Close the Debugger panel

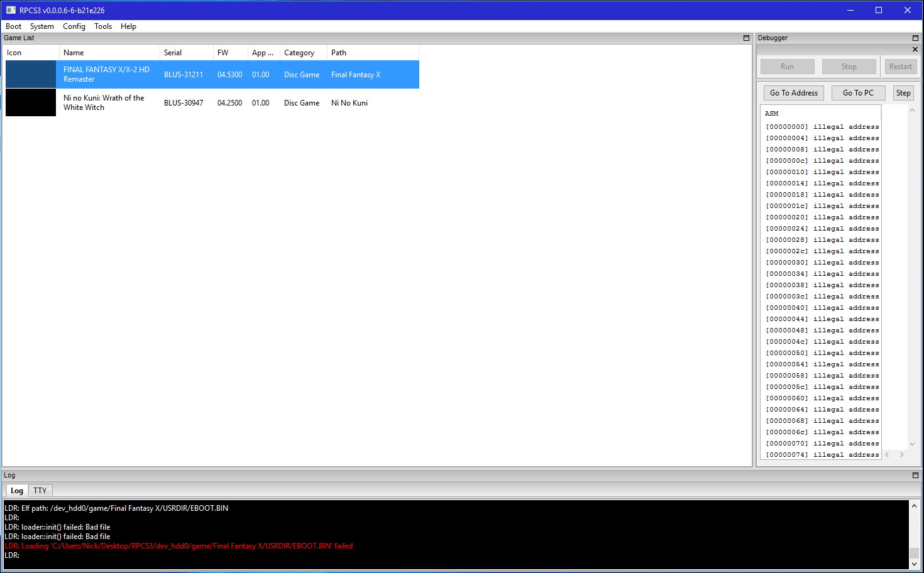[915, 50]
